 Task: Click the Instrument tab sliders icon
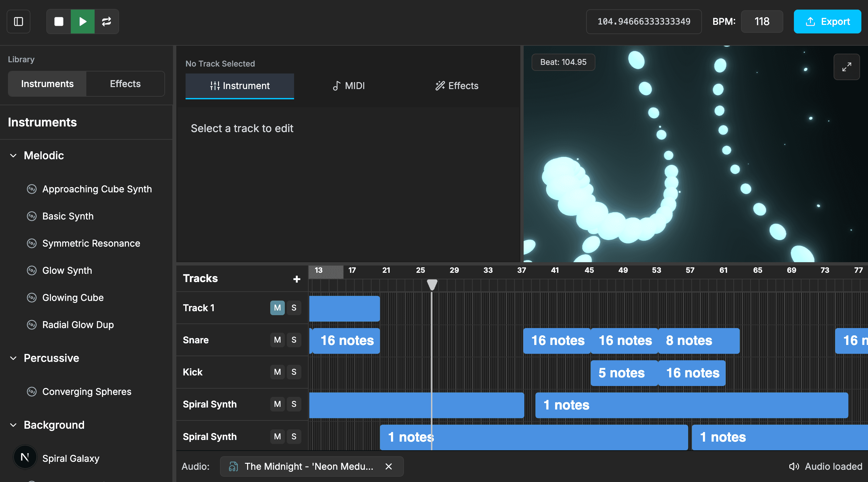point(215,86)
